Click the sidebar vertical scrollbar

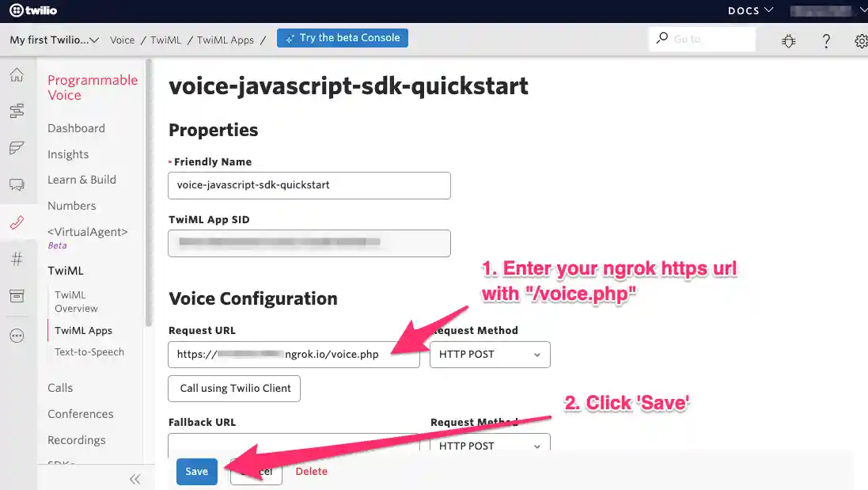pyautogui.click(x=148, y=192)
